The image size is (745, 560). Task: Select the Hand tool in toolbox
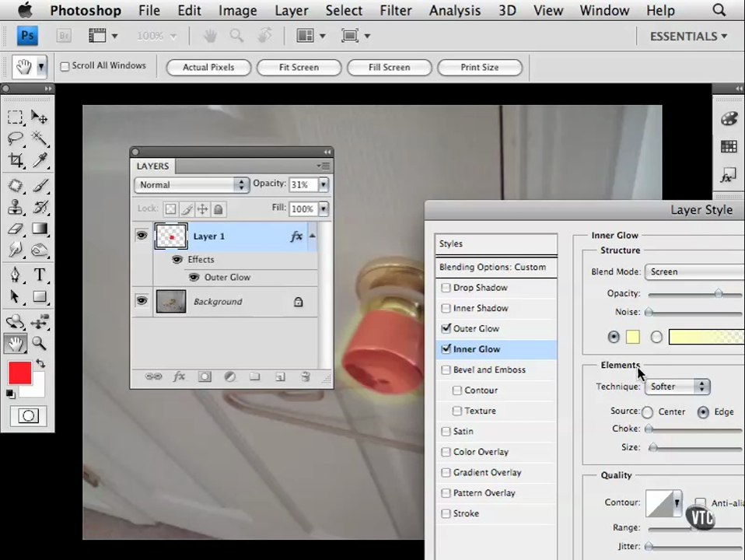click(x=16, y=343)
